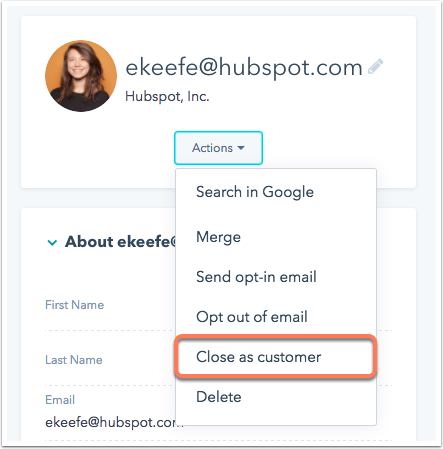Click the empty value area under Last Name
Screen dimensions: 443x449
(110, 375)
